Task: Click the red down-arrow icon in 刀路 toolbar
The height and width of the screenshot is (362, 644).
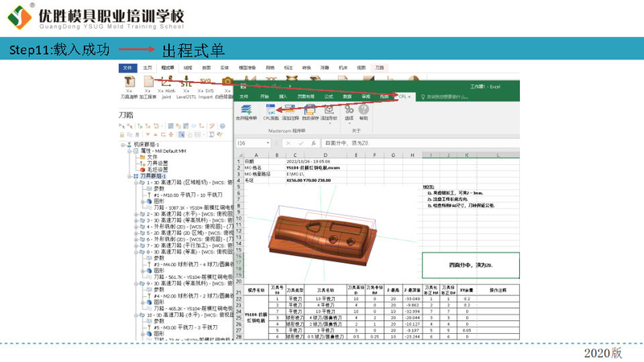Action: tap(147, 134)
